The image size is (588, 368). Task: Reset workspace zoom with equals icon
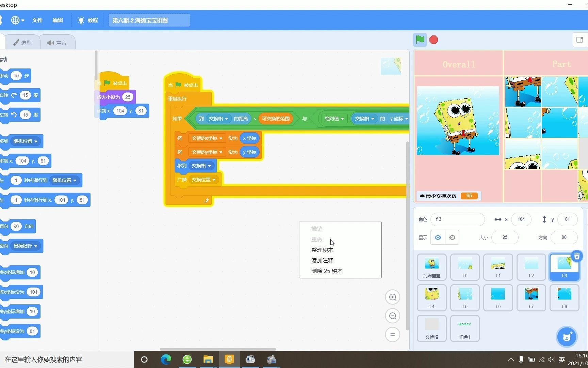pyautogui.click(x=392, y=335)
